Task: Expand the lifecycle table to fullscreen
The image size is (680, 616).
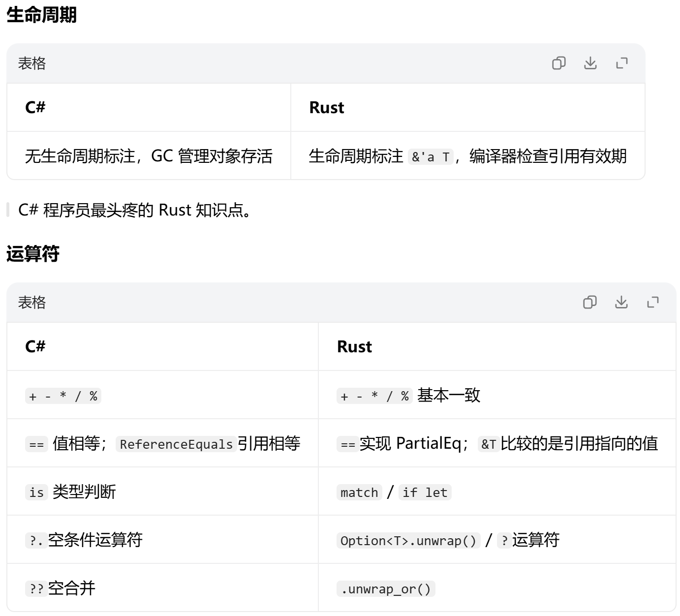Action: click(x=622, y=63)
